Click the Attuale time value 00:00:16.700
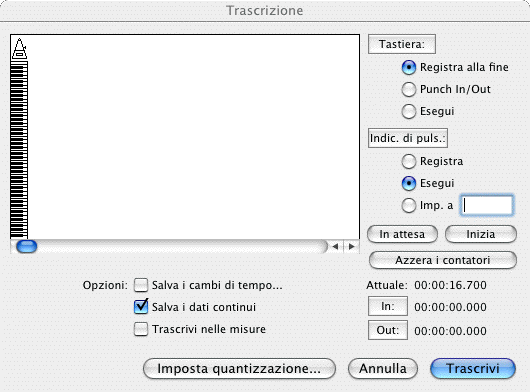This screenshot has height=392, width=530. tap(450, 285)
